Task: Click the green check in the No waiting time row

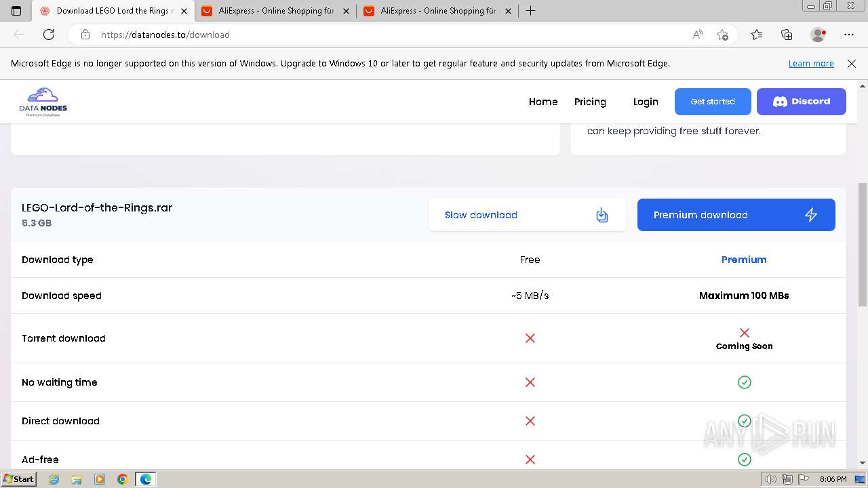Action: (x=744, y=382)
